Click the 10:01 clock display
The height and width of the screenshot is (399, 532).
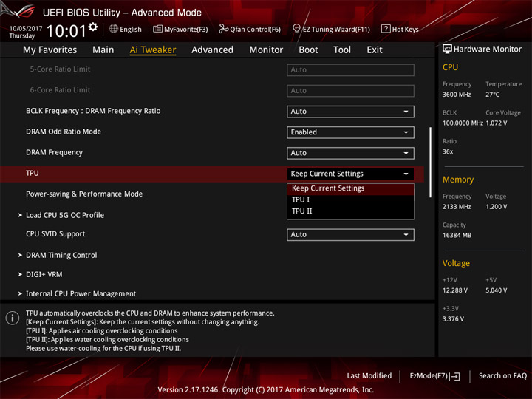66,31
